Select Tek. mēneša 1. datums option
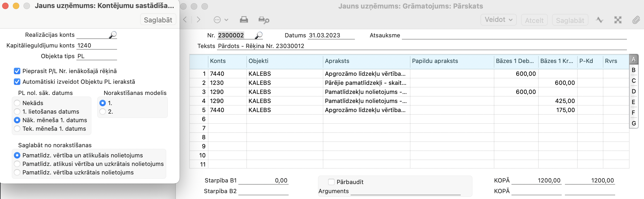644x199 pixels. click(17, 129)
